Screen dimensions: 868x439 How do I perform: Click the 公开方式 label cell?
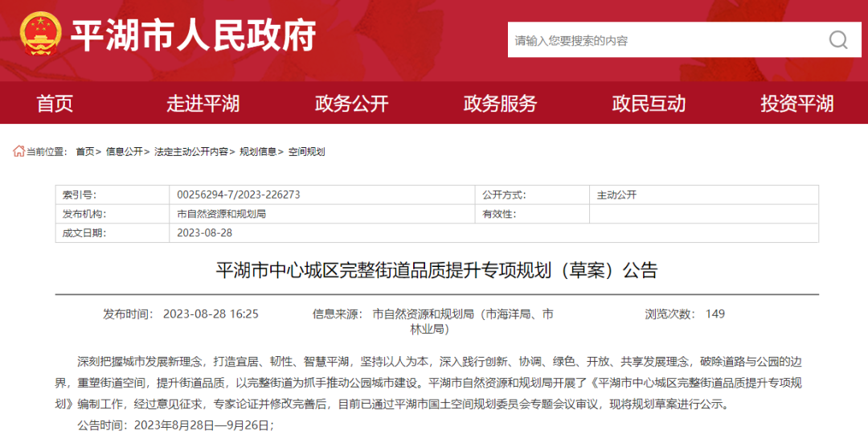coord(532,195)
